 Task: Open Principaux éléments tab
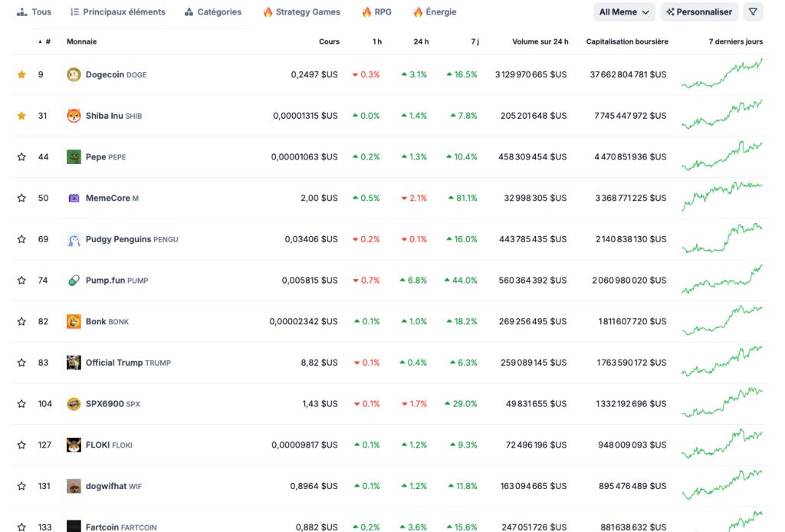117,12
